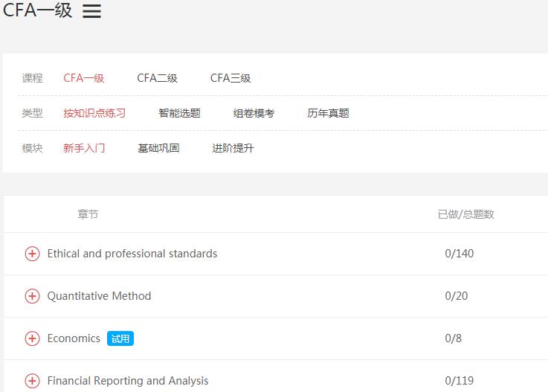Click the 0/140 question count

tap(460, 254)
